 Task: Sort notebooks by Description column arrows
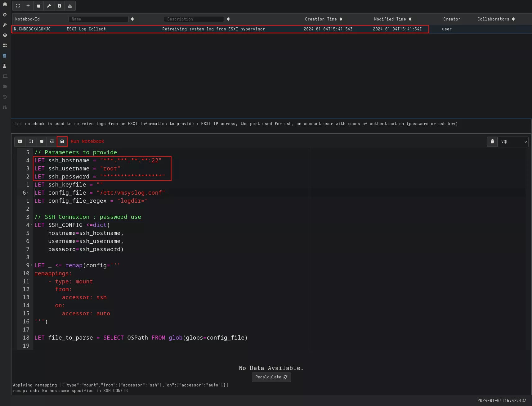pos(228,19)
